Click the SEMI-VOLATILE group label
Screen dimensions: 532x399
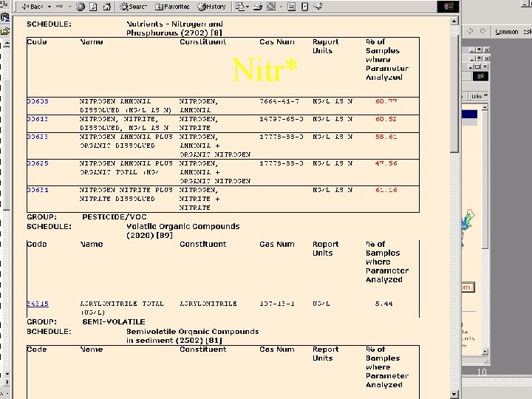114,321
